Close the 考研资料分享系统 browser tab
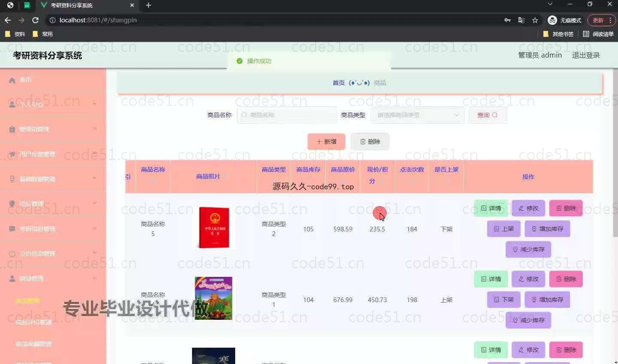This screenshot has height=364, width=618. point(132,5)
